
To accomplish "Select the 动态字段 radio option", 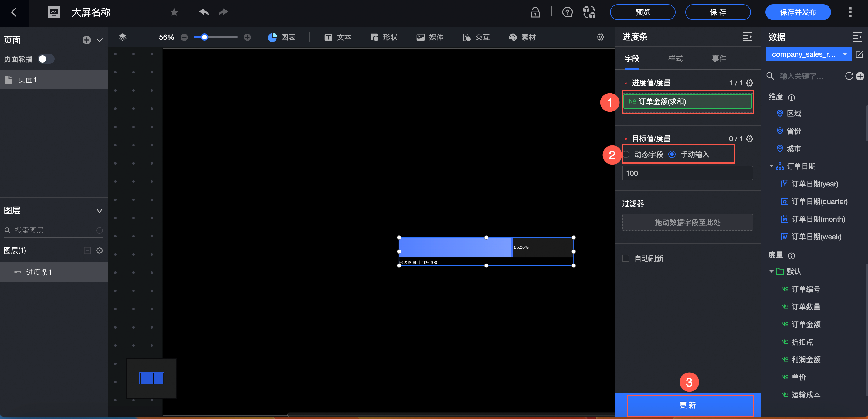I will (x=626, y=154).
